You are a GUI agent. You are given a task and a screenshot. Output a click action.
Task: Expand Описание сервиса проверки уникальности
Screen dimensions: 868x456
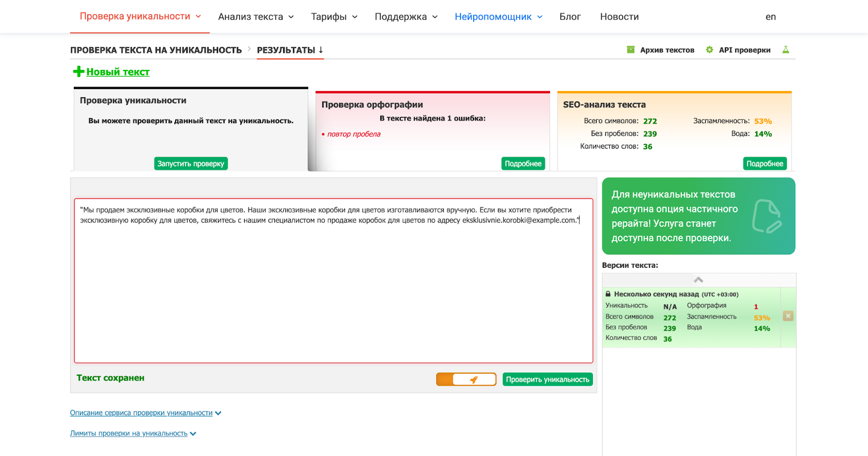(x=145, y=413)
